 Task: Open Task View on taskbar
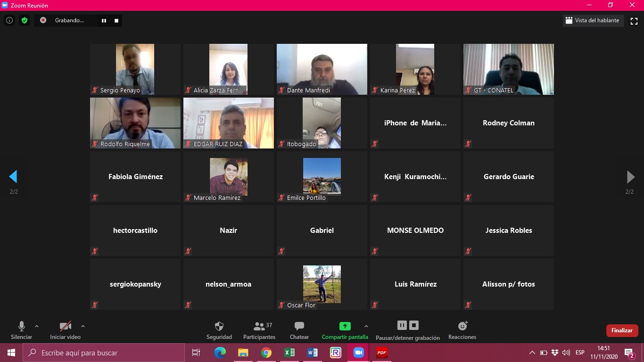pyautogui.click(x=196, y=353)
